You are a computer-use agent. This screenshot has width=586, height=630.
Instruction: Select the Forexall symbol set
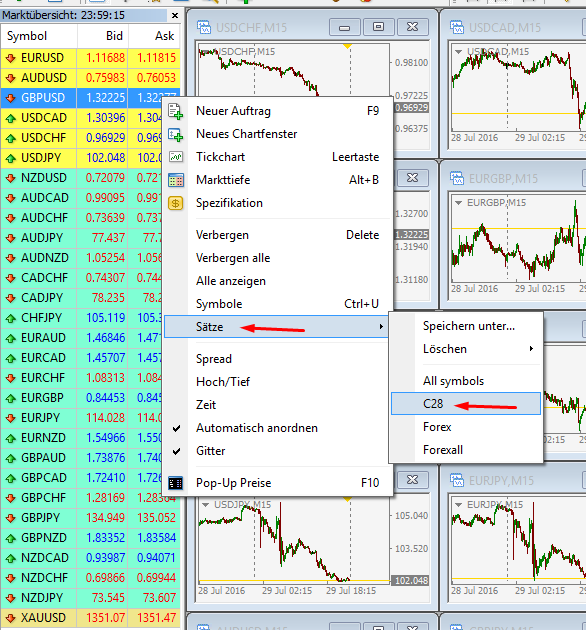[x=467, y=450]
